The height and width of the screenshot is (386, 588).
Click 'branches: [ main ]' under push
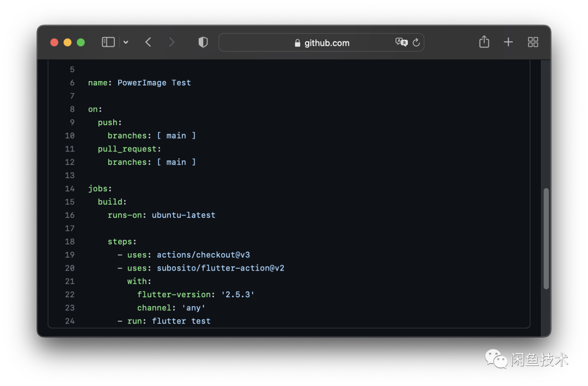pyautogui.click(x=152, y=136)
